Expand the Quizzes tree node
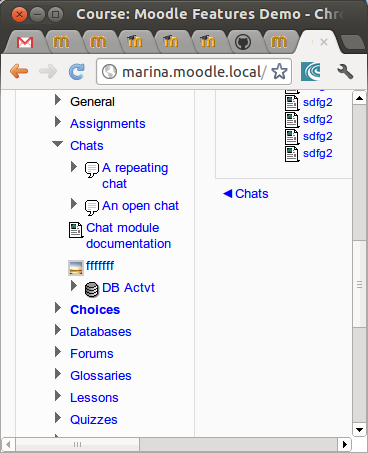368x453 pixels. point(58,418)
